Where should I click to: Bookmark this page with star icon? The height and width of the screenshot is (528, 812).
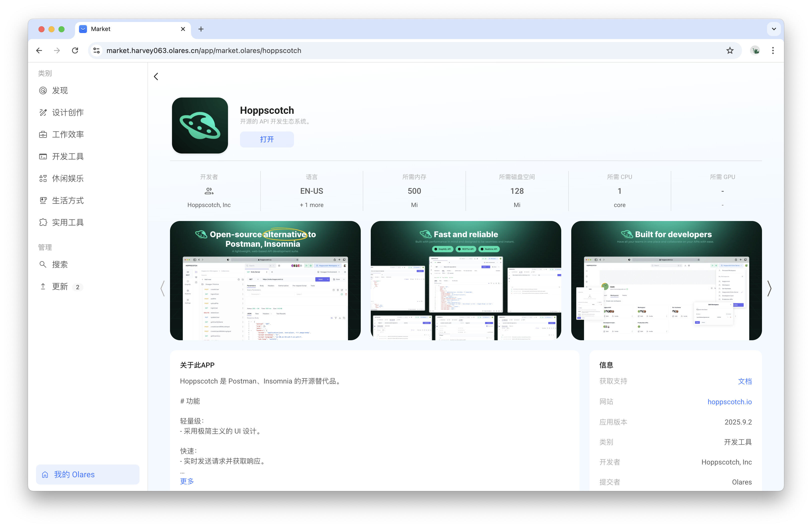coord(729,50)
